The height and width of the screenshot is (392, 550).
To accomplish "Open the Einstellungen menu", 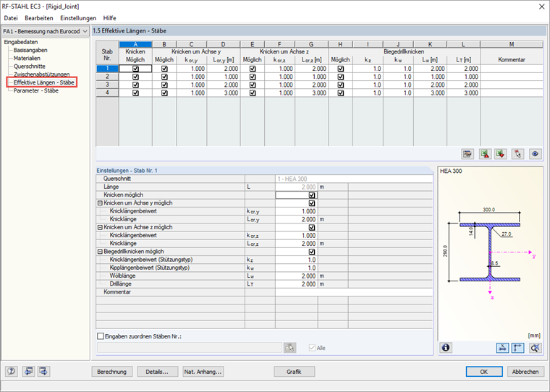I will (x=78, y=18).
